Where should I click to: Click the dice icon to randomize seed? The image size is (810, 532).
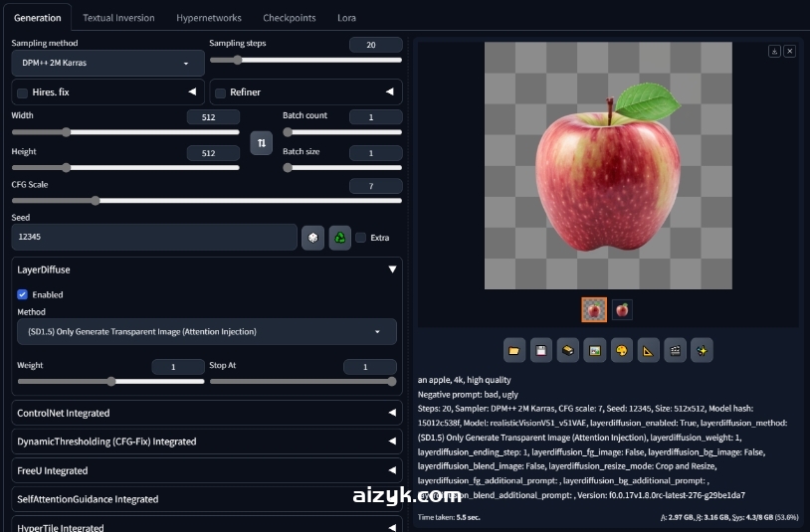pos(312,238)
